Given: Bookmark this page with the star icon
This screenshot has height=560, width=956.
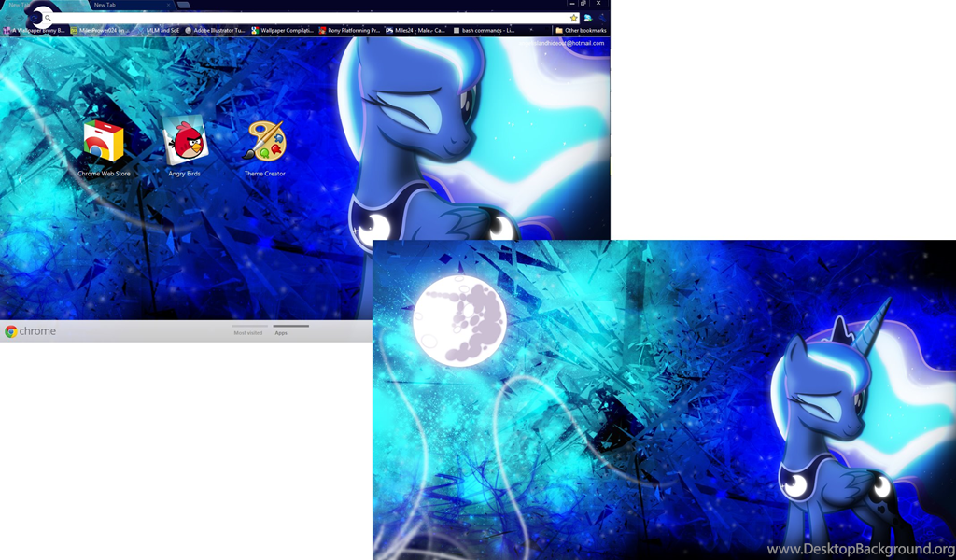Looking at the screenshot, I should tap(574, 19).
